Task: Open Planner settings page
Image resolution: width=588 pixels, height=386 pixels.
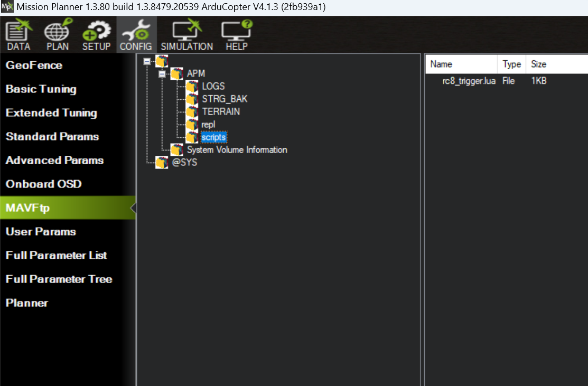Action: [68, 303]
